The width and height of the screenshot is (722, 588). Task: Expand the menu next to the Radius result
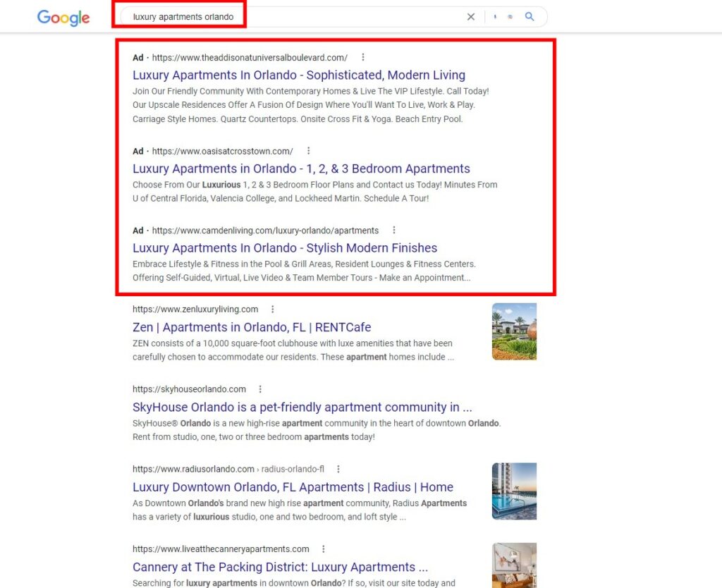click(x=338, y=468)
